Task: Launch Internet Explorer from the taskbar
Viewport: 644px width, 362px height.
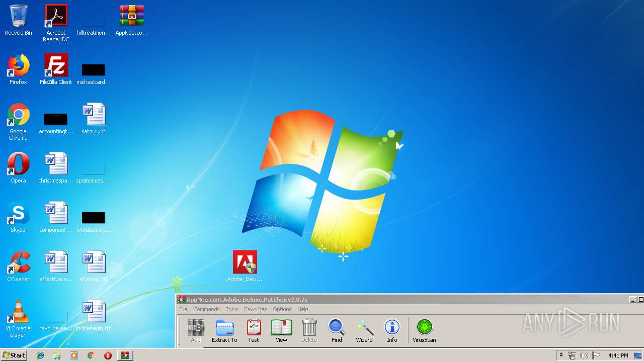Action: point(40,355)
